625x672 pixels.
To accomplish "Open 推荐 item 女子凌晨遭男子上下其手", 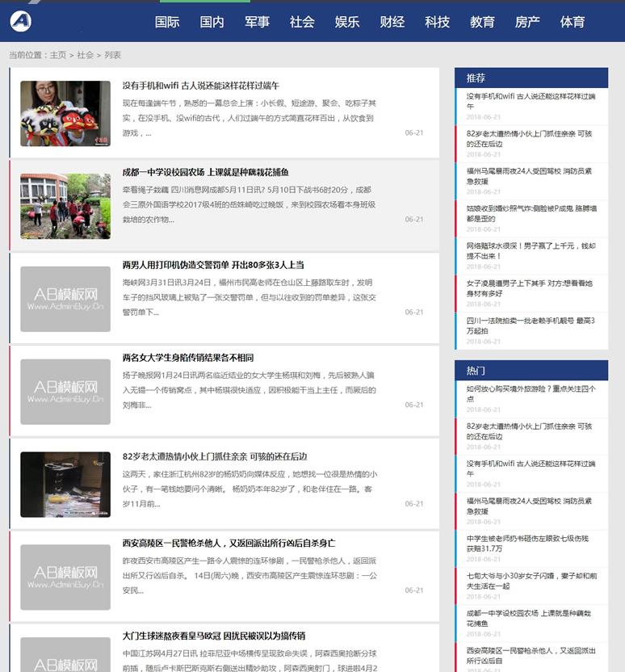I will [x=530, y=288].
